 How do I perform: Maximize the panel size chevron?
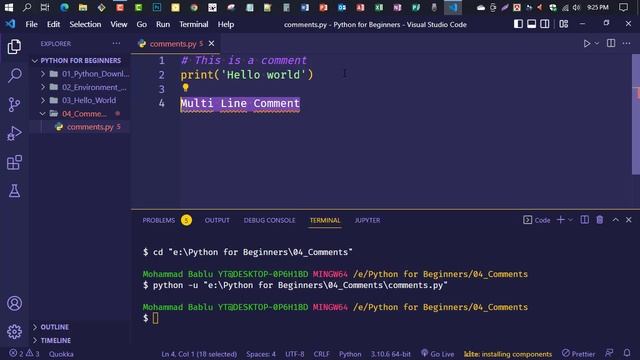[x=615, y=220]
